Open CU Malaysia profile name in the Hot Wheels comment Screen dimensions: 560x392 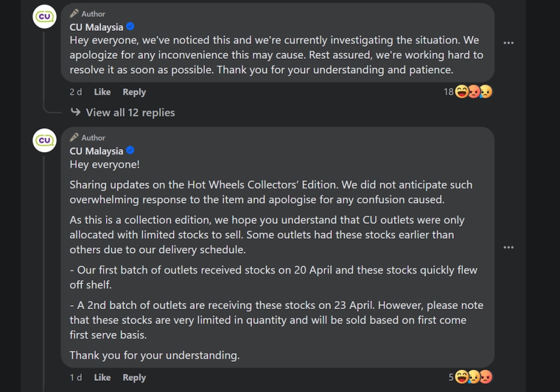[x=96, y=151]
